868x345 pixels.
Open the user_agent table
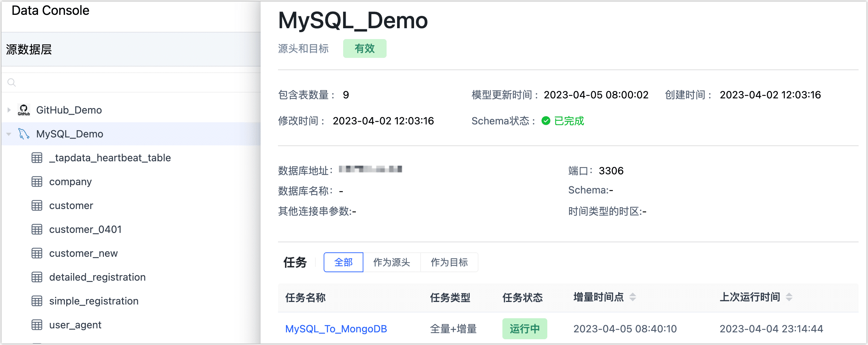pos(75,325)
